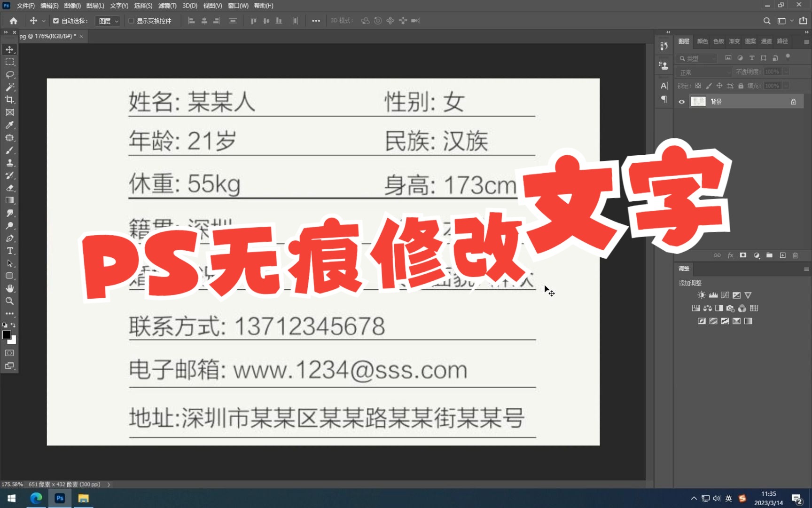
Task: Click the delete layer trash icon
Action: (795, 255)
